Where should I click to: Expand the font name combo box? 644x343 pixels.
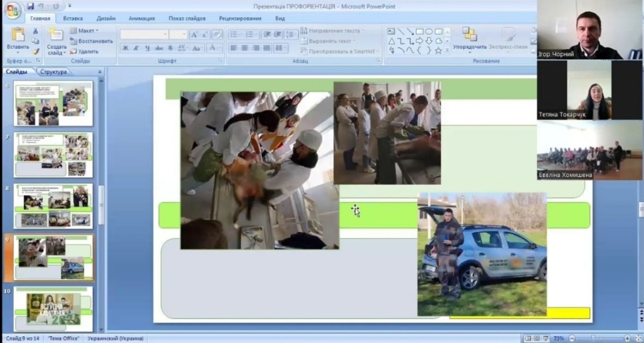(x=165, y=34)
